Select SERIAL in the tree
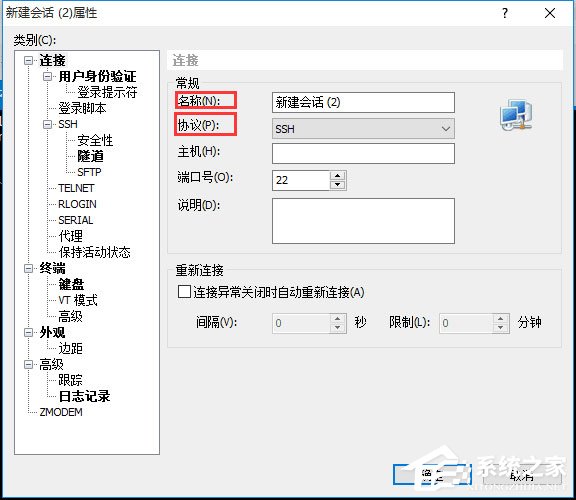 point(76,220)
